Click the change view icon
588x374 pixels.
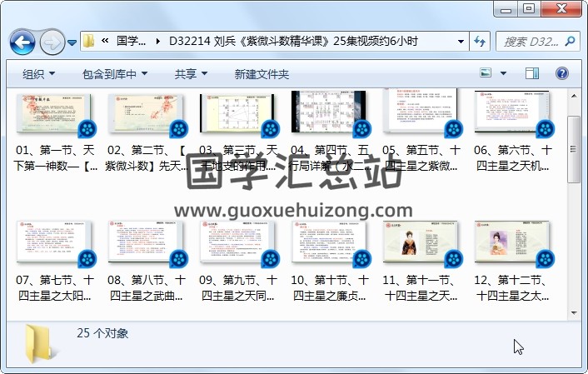click(486, 74)
